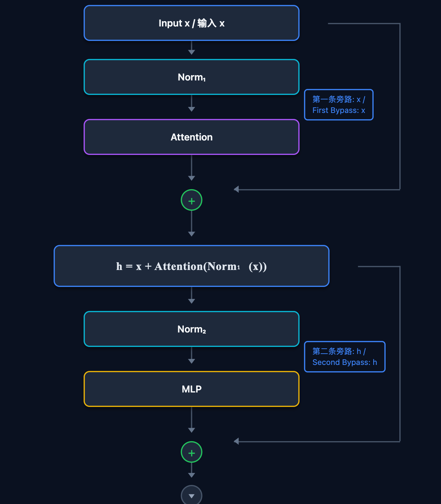The width and height of the screenshot is (441, 504).
Task: Click the arrowhead below the formula box
Action: [192, 301]
